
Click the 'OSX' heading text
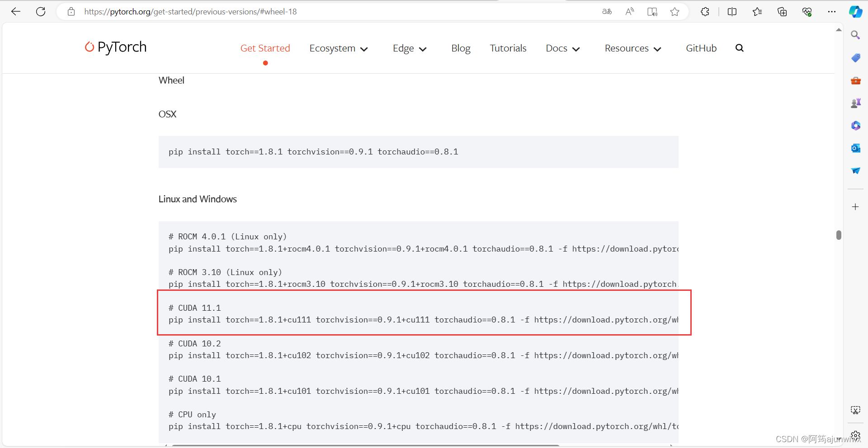coord(167,114)
